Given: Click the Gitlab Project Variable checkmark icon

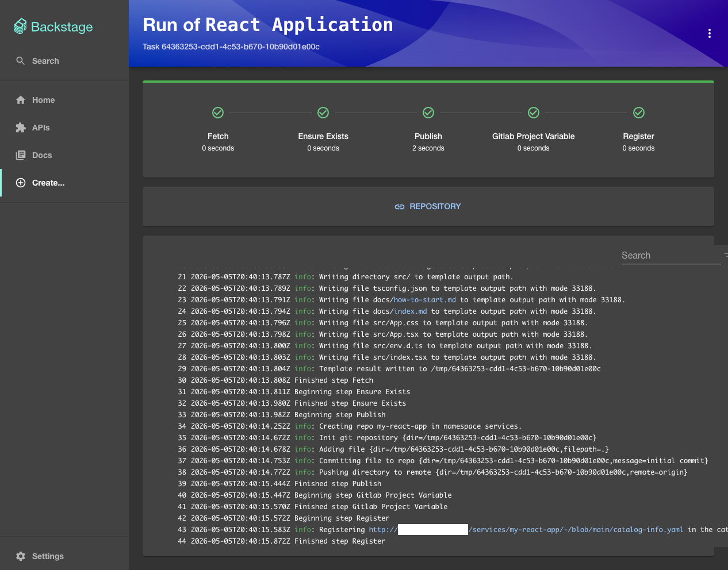Looking at the screenshot, I should [534, 113].
